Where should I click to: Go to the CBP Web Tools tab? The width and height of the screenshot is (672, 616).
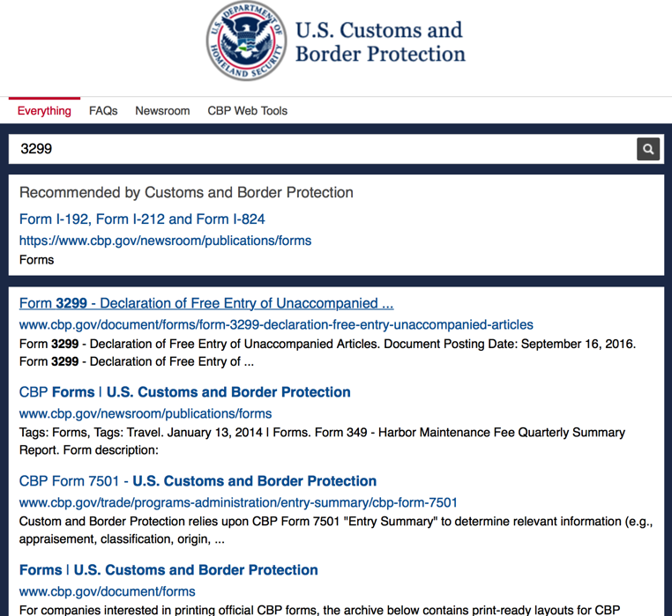tap(247, 110)
